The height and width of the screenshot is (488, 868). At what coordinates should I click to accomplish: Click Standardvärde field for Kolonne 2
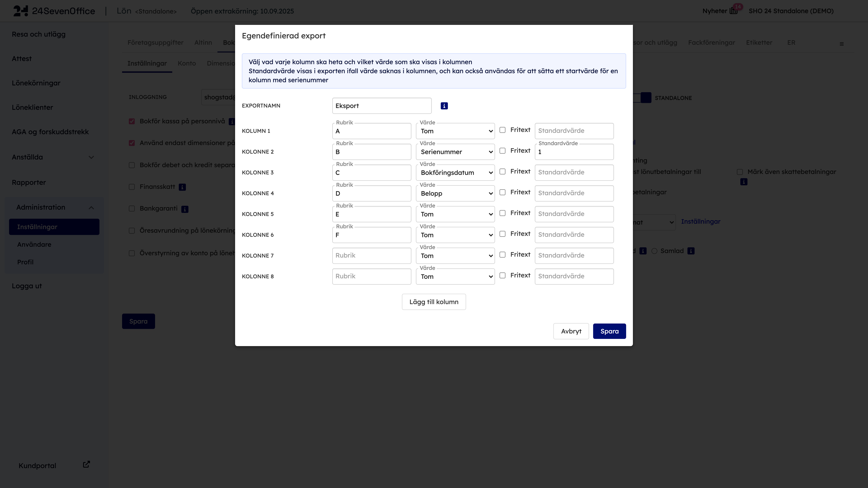click(x=574, y=152)
